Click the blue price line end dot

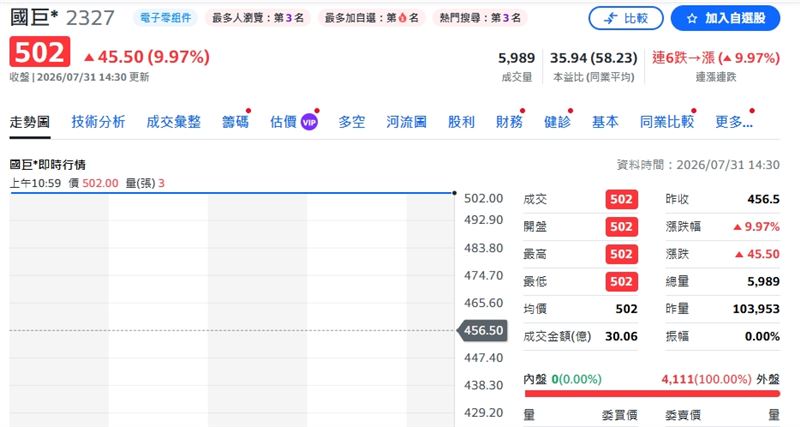(454, 193)
